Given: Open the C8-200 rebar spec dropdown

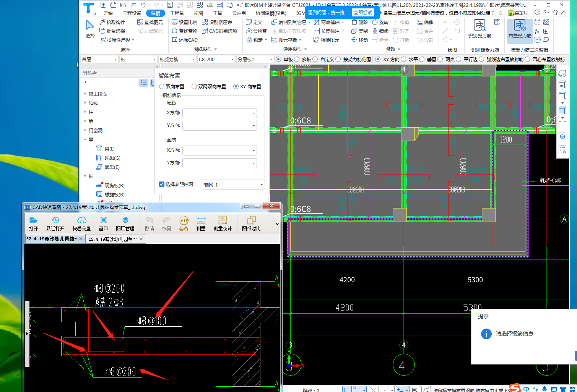Looking at the screenshot, I should [216, 59].
